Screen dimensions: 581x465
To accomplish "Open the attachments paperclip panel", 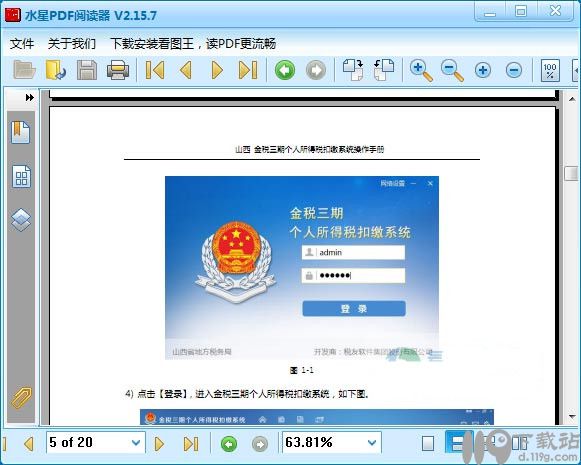I will click(21, 398).
